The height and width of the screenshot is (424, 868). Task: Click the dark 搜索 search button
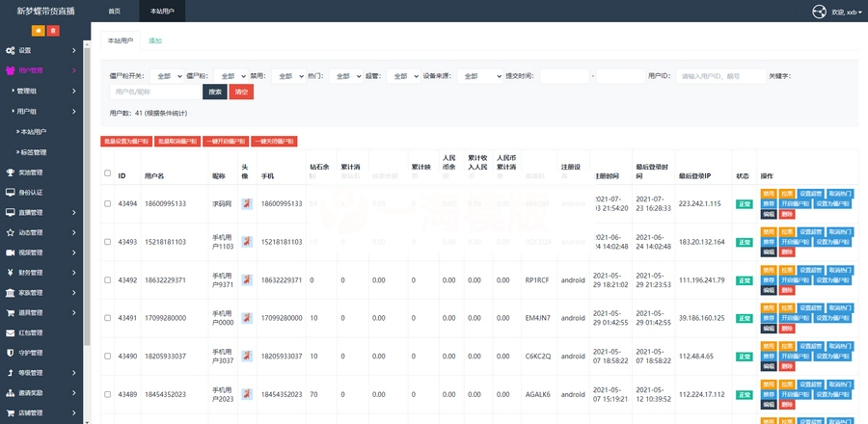click(x=215, y=92)
